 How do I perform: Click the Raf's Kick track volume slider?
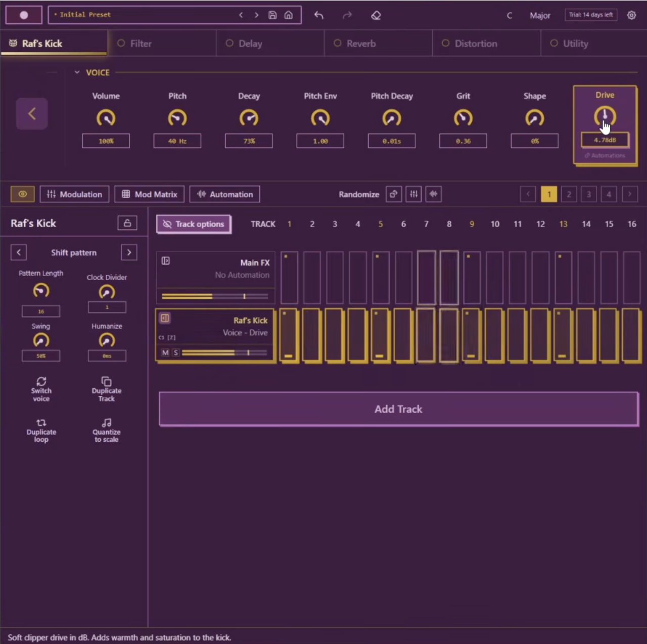(224, 353)
